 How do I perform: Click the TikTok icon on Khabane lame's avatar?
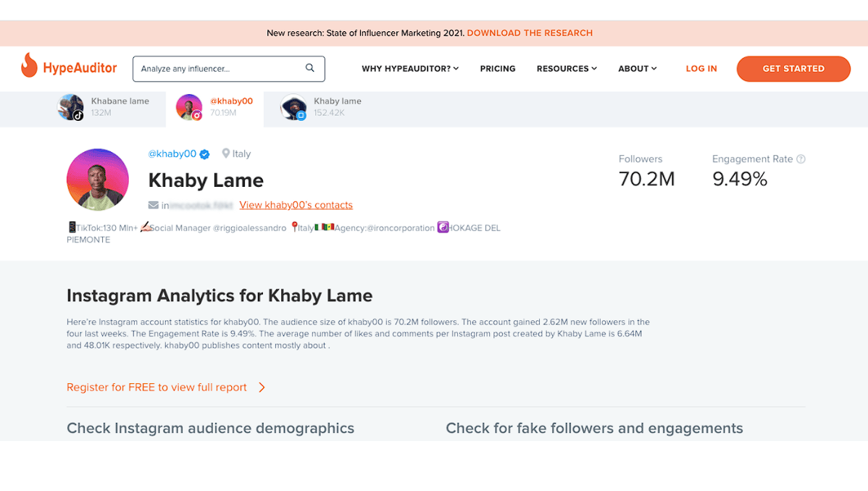[x=78, y=115]
